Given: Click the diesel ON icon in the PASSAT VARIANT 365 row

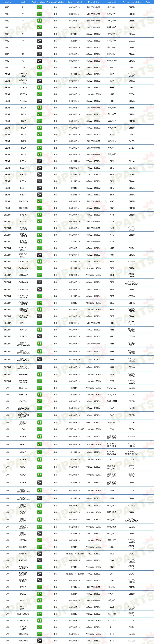Looking at the screenshot, I should 40,574.
